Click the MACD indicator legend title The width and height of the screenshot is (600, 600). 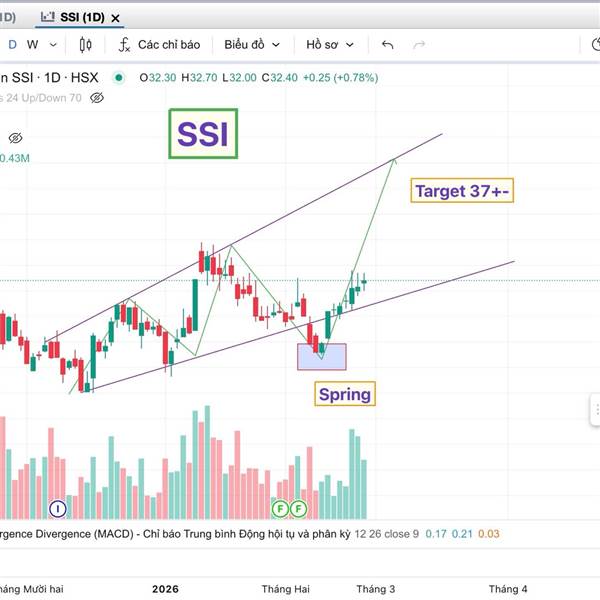click(175, 533)
